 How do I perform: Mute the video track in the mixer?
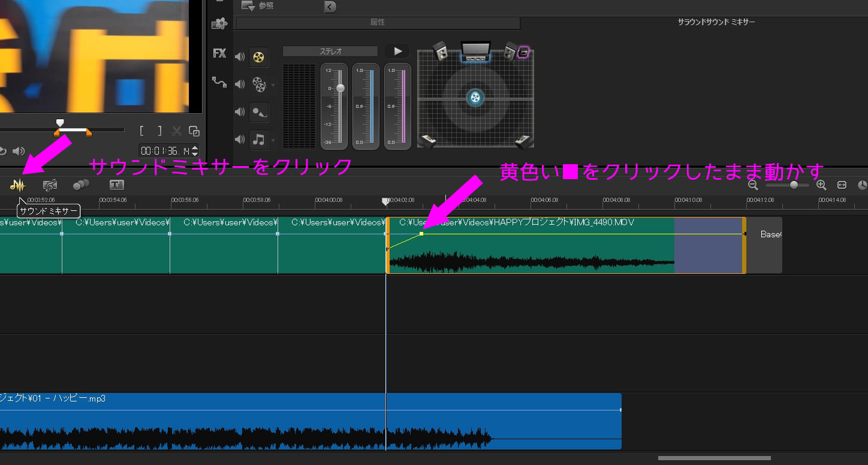(240, 58)
